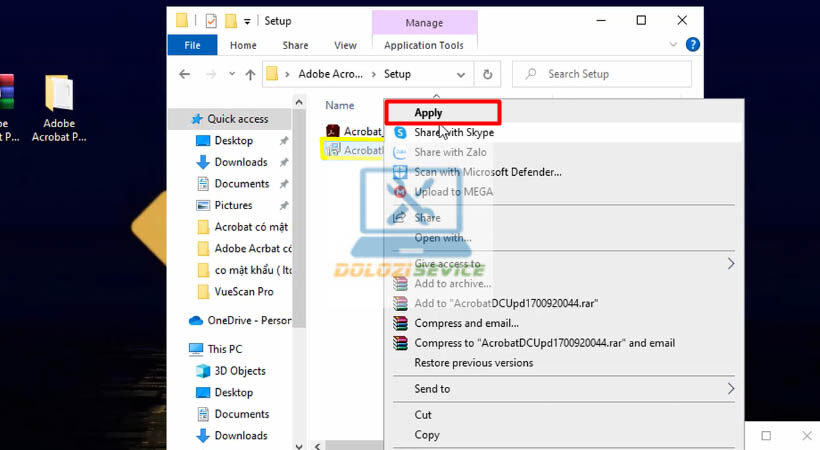Viewport: 820px width, 450px height.
Task: Open the File ribbon tab
Action: (x=192, y=45)
